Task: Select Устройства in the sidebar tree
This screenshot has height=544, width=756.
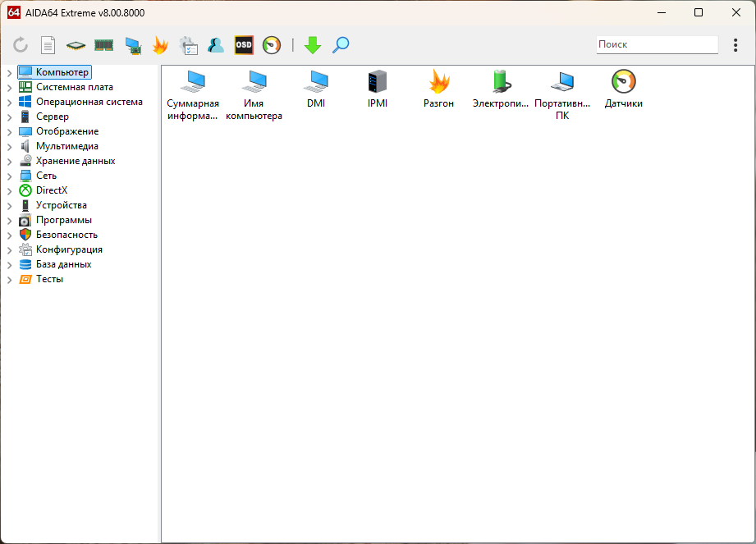Action: coord(53,205)
